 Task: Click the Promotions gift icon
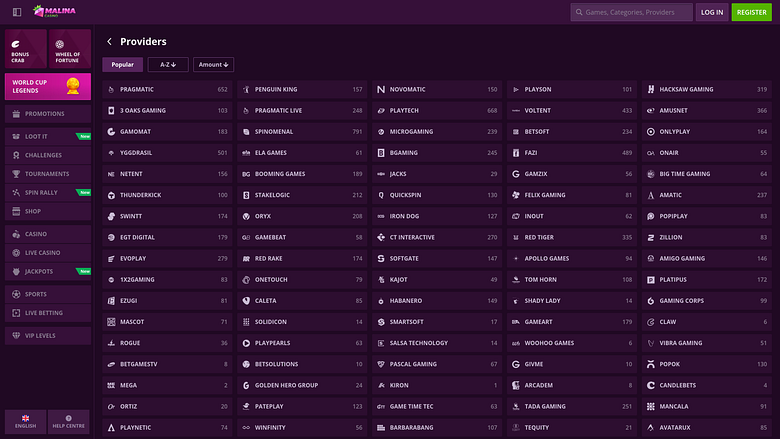pos(16,114)
